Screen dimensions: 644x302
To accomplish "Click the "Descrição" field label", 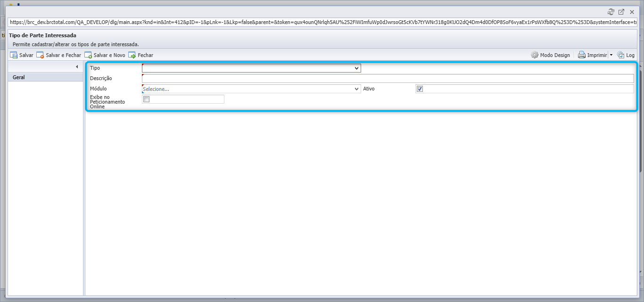I will (x=101, y=78).
